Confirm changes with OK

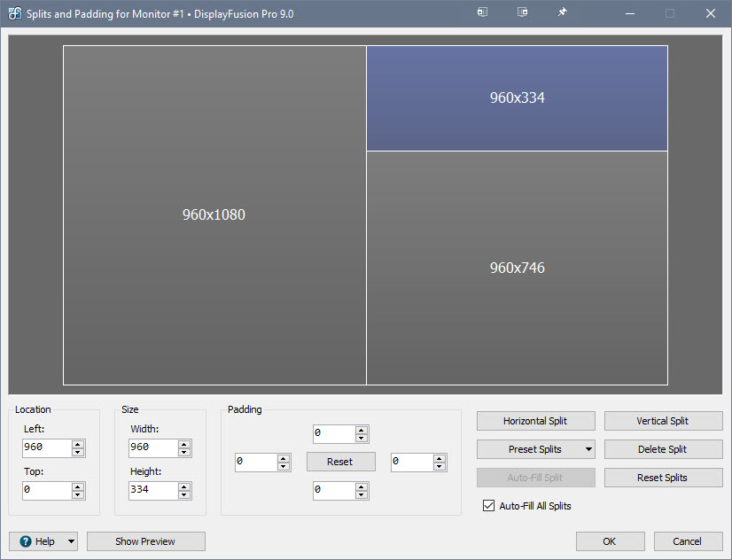tap(610, 541)
